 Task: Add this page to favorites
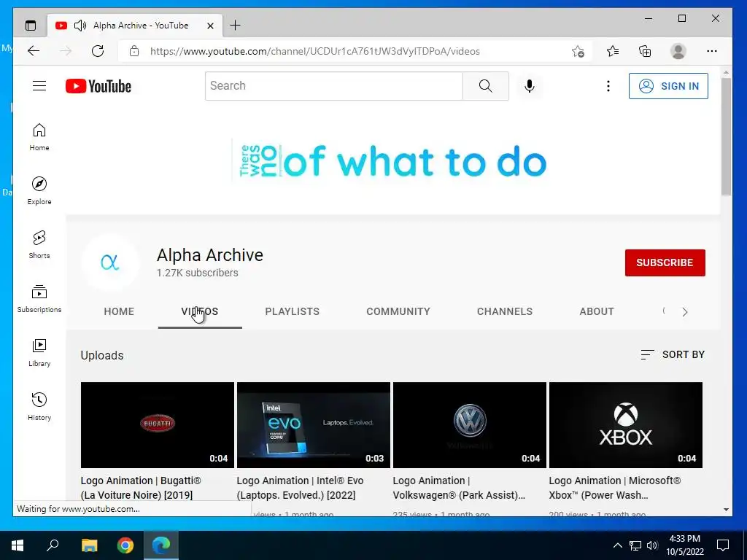tap(578, 51)
